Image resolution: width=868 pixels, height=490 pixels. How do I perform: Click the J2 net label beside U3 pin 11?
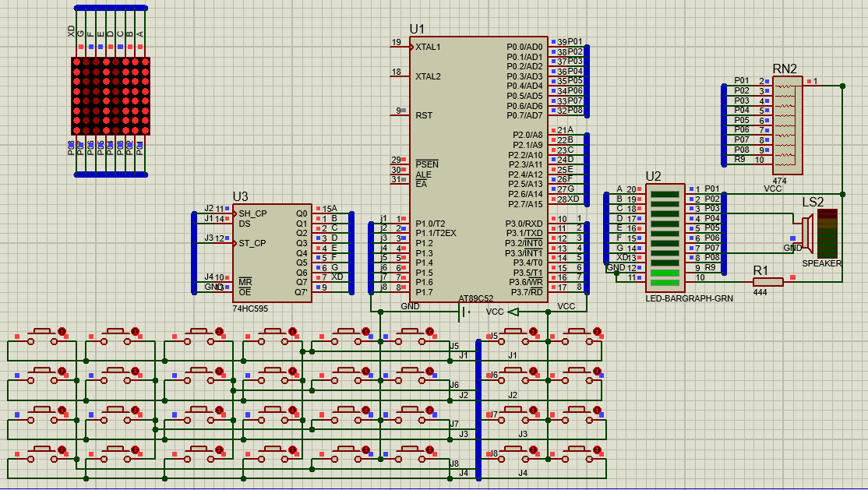click(209, 208)
